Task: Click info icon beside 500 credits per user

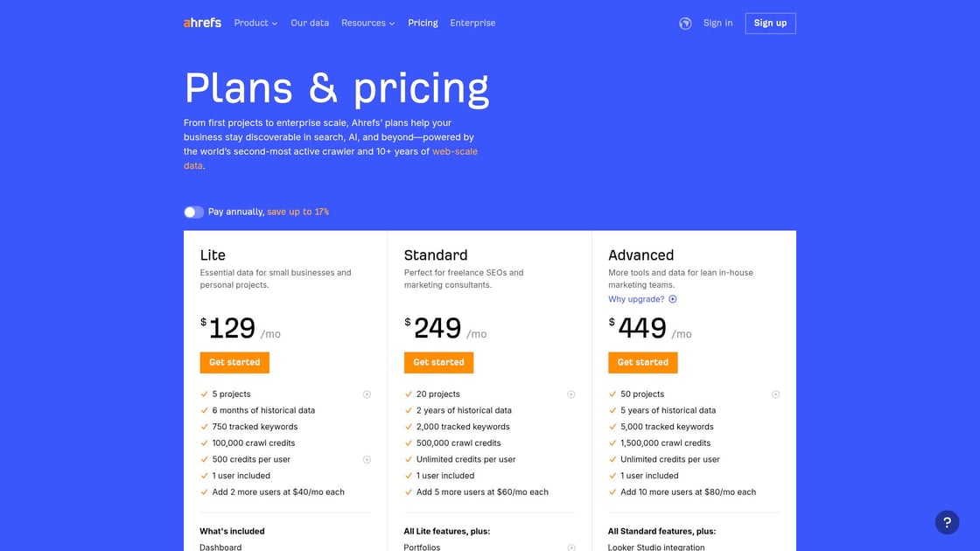Action: (x=367, y=460)
